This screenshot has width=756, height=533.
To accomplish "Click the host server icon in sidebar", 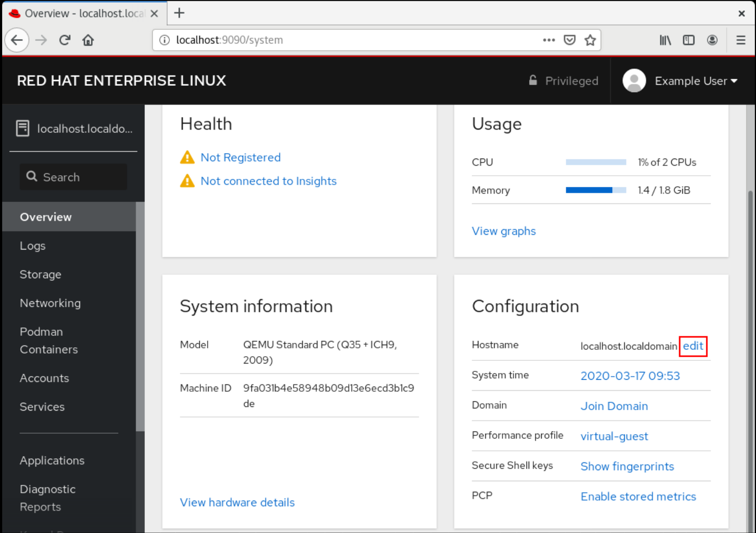I will 22,128.
